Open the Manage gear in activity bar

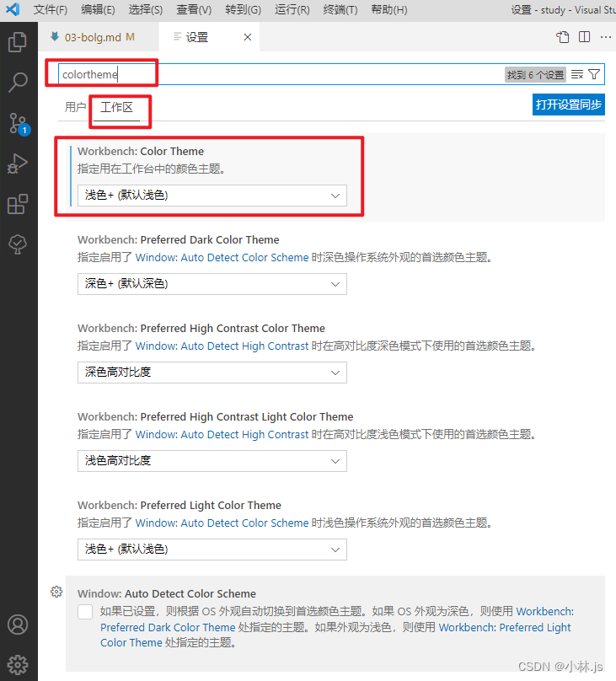click(18, 664)
